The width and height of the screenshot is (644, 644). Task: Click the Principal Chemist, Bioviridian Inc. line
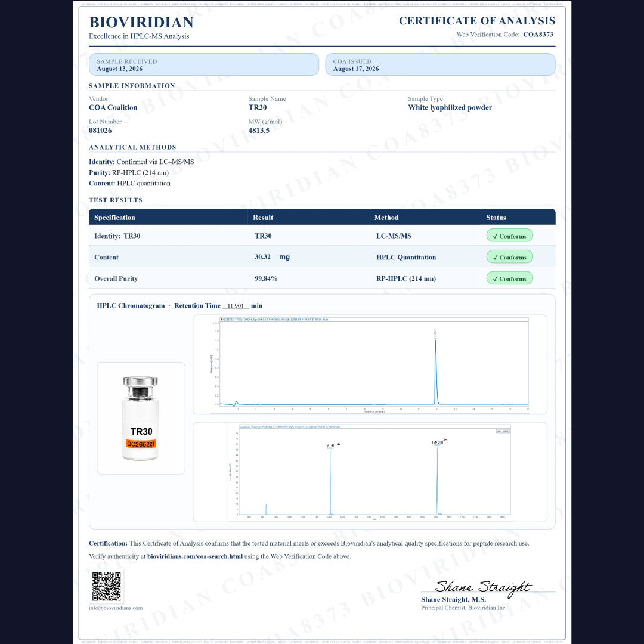[x=464, y=608]
